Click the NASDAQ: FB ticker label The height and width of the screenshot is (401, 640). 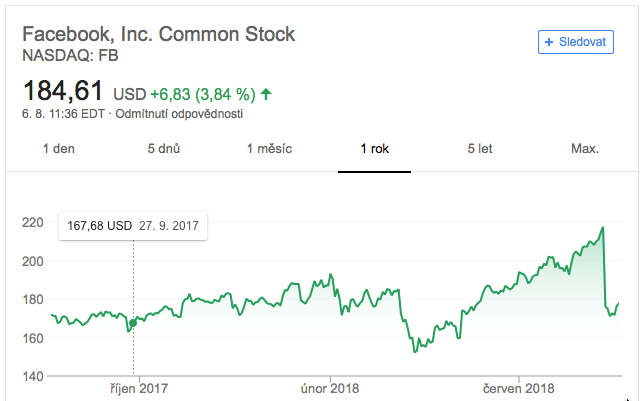click(x=70, y=56)
